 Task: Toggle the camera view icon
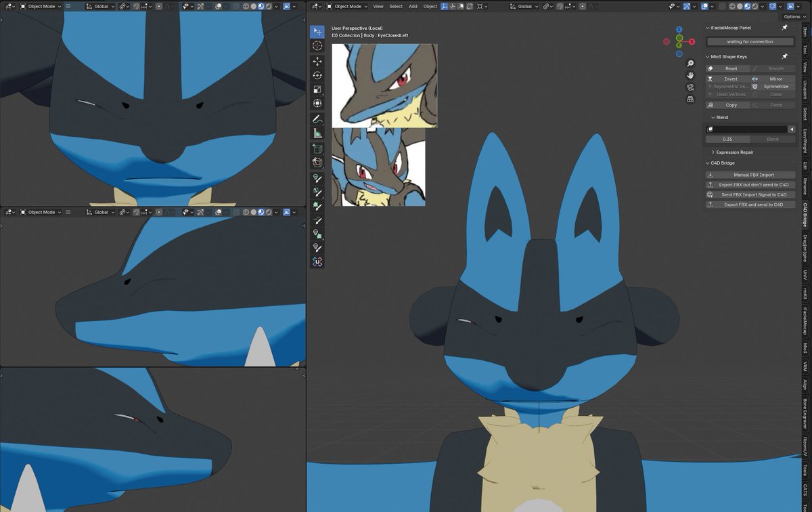[690, 87]
